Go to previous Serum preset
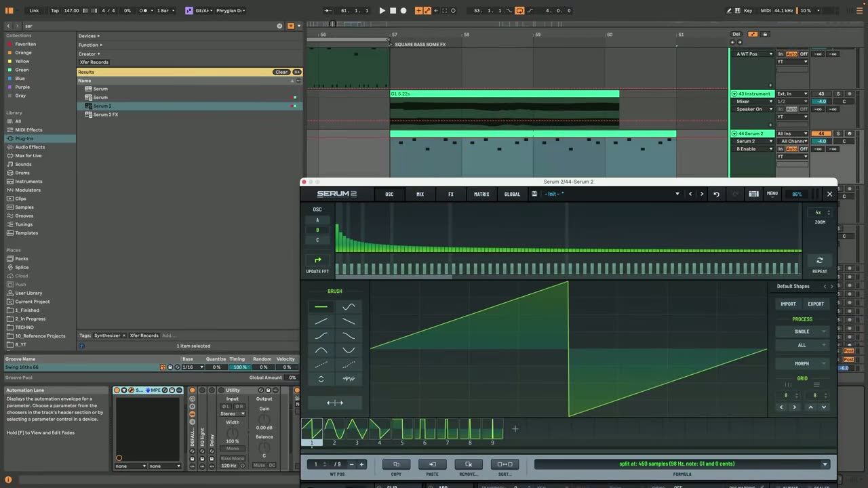Viewport: 868px width, 488px height. coord(690,194)
